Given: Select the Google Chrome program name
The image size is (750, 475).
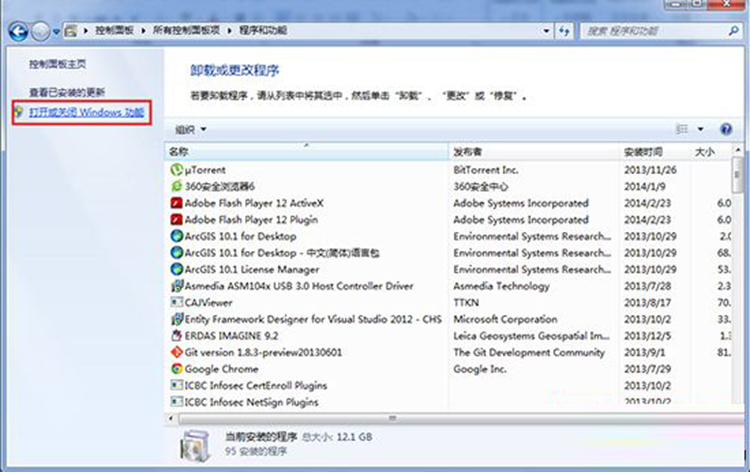Looking at the screenshot, I should (221, 369).
